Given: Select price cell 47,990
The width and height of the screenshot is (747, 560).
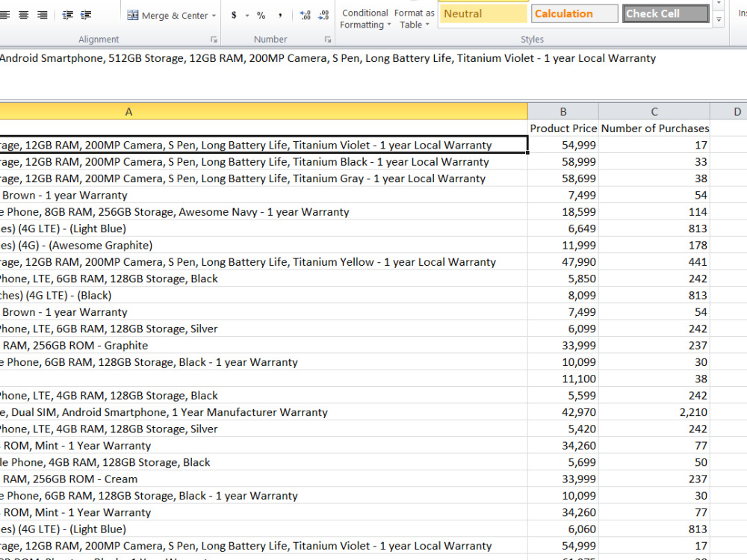Looking at the screenshot, I should [563, 262].
